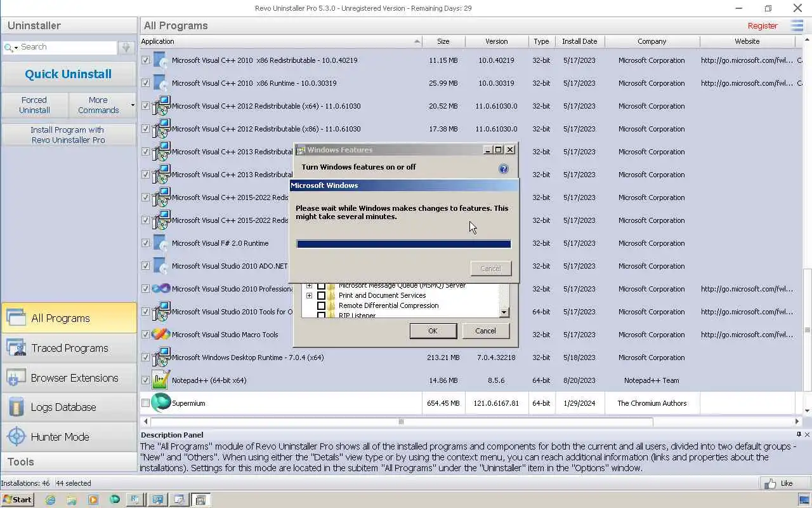Check the Supermium checkbox

146,403
